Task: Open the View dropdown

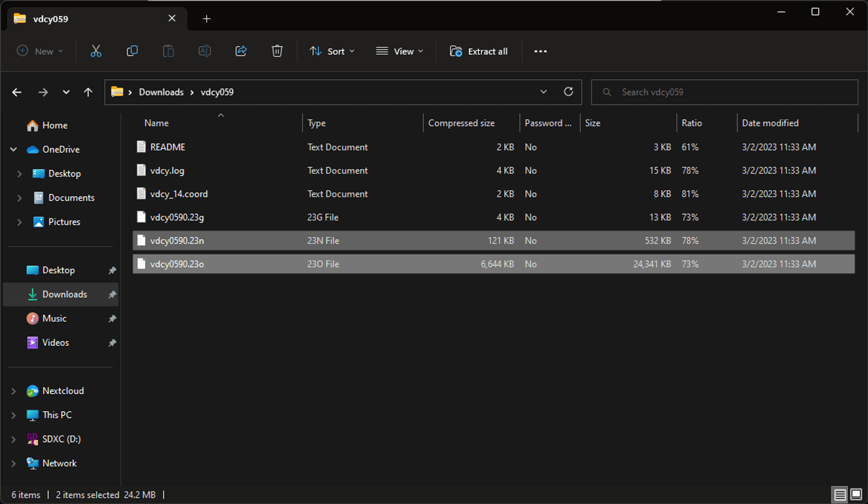Action: (399, 51)
